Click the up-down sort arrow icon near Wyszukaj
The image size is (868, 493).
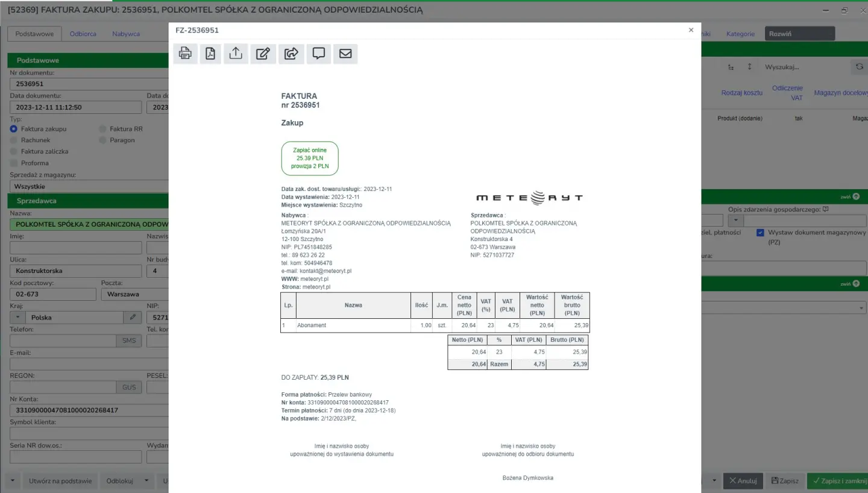pos(750,67)
